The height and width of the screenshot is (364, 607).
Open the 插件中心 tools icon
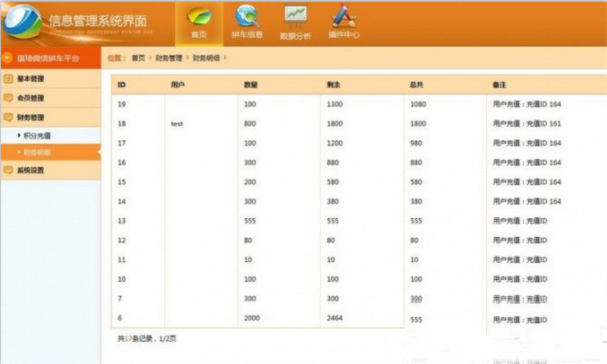pos(344,22)
